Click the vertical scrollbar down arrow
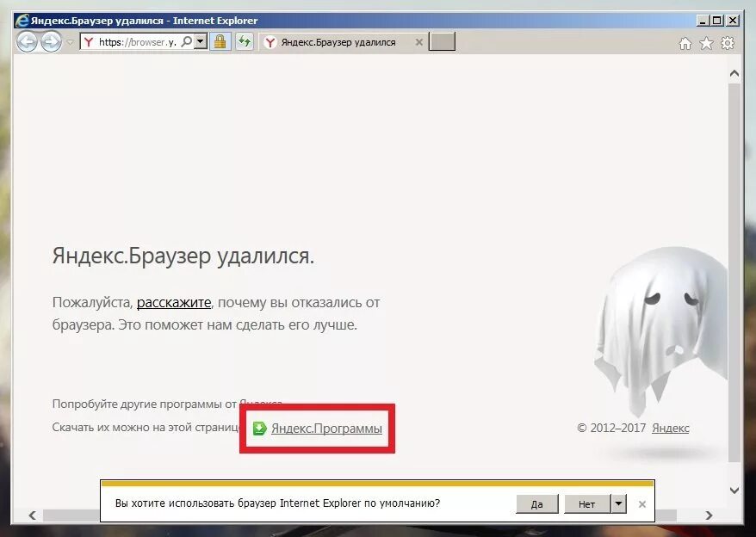The image size is (756, 537). [x=734, y=491]
